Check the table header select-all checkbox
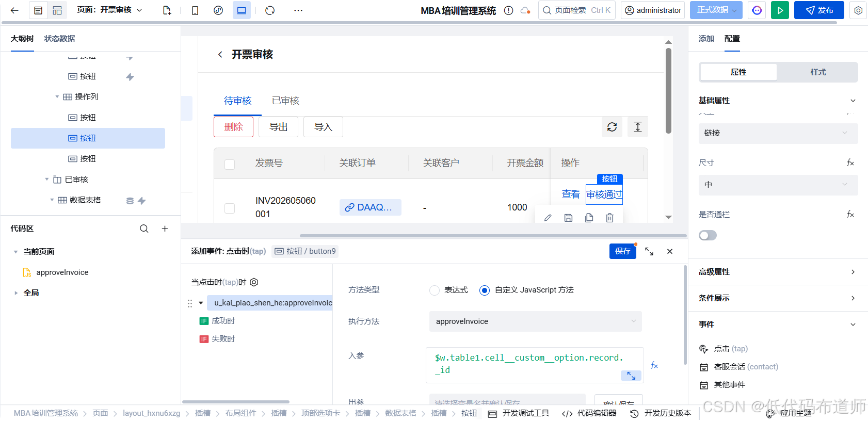The height and width of the screenshot is (422, 868). [230, 164]
